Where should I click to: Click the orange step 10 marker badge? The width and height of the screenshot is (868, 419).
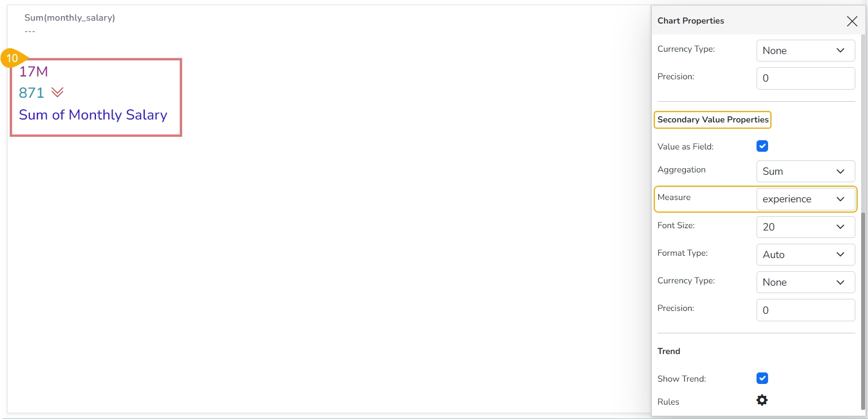click(x=12, y=59)
